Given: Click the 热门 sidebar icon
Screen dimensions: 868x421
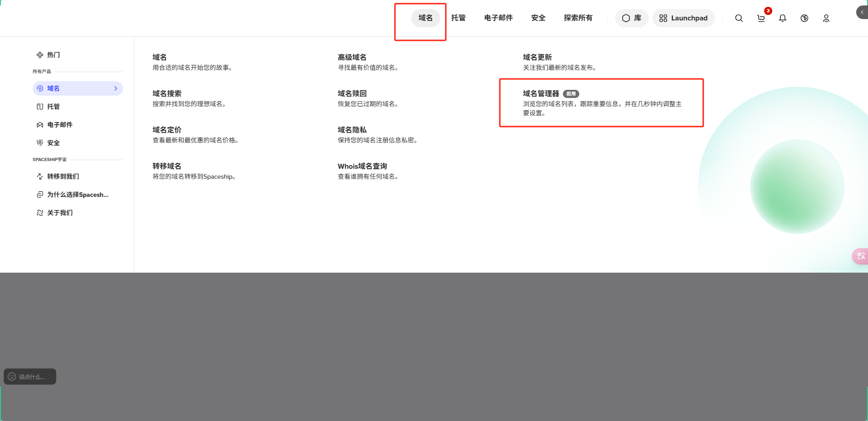Looking at the screenshot, I should tap(40, 55).
